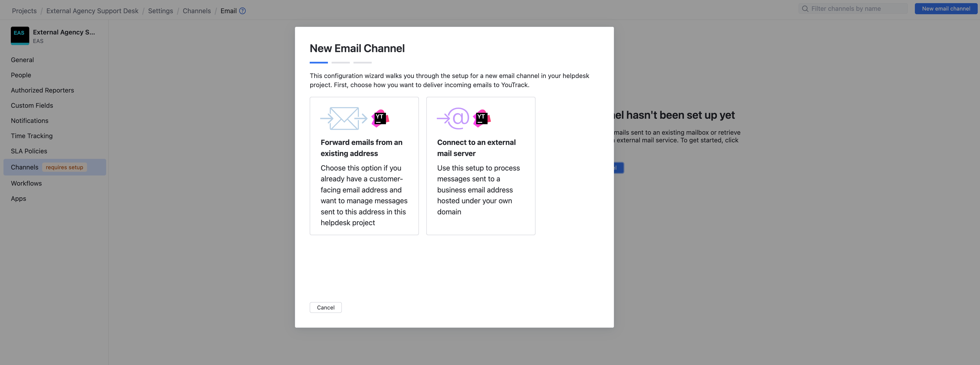Focus the Filter channels by name field
980x365 pixels.
tap(853, 9)
